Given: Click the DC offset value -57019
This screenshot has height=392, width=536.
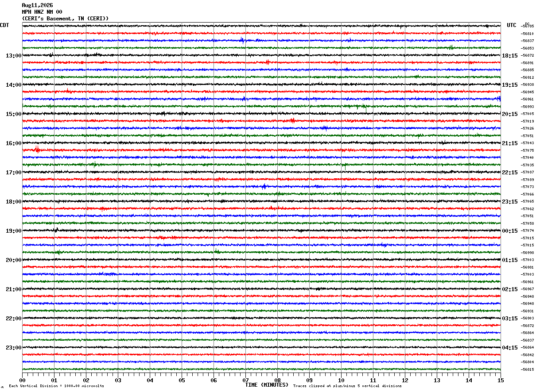Looking at the screenshot, I should [x=528, y=121].
